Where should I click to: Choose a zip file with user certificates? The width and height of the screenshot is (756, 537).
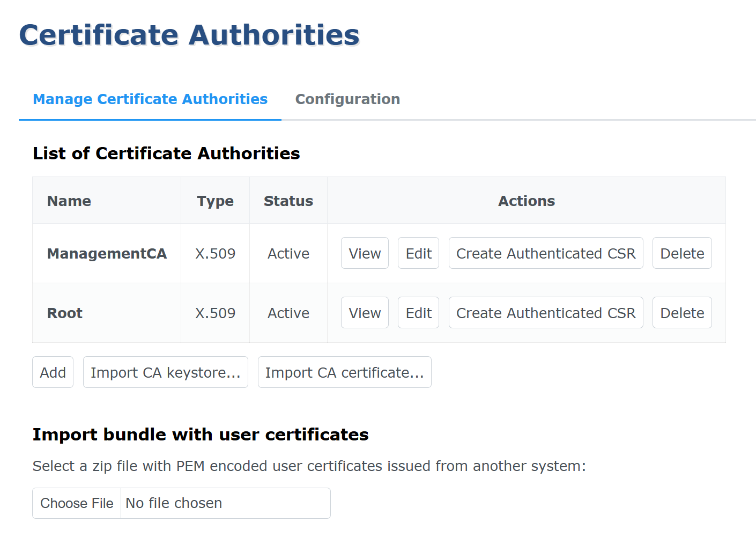76,503
